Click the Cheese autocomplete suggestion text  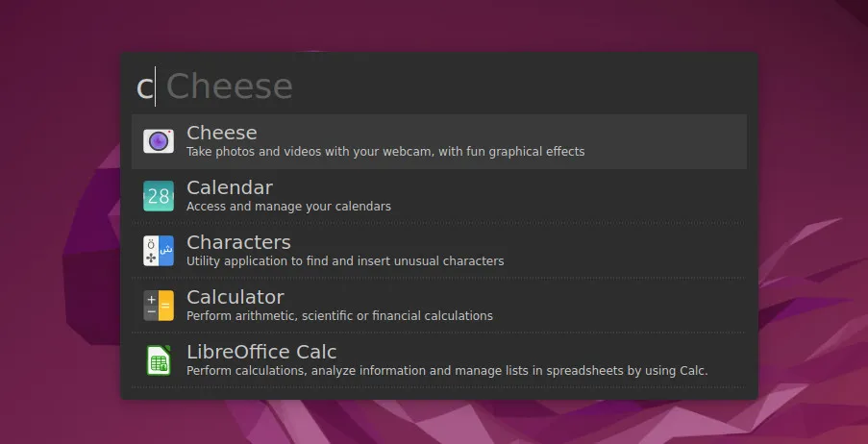tap(229, 86)
